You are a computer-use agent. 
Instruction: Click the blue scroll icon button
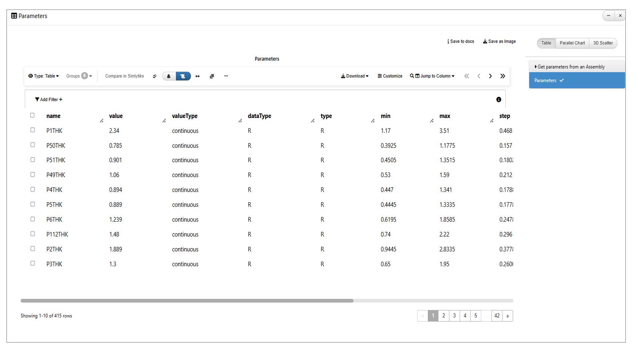pos(183,76)
